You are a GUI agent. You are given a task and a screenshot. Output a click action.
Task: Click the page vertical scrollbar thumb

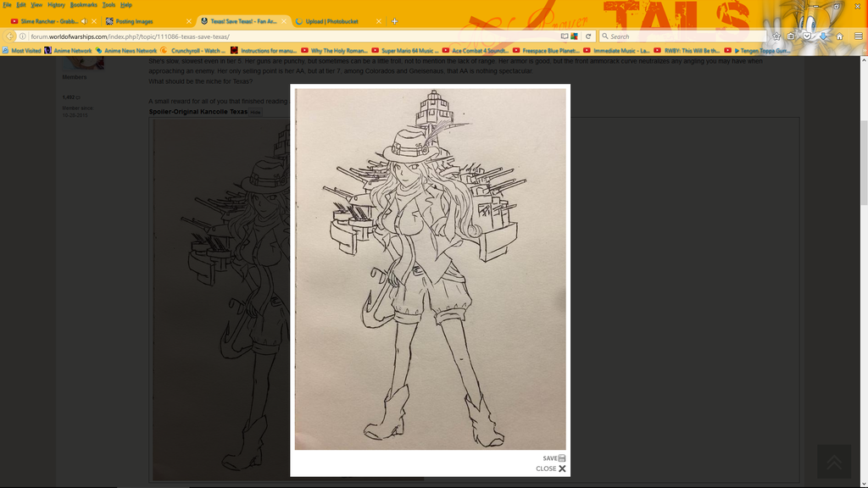coord(864,162)
